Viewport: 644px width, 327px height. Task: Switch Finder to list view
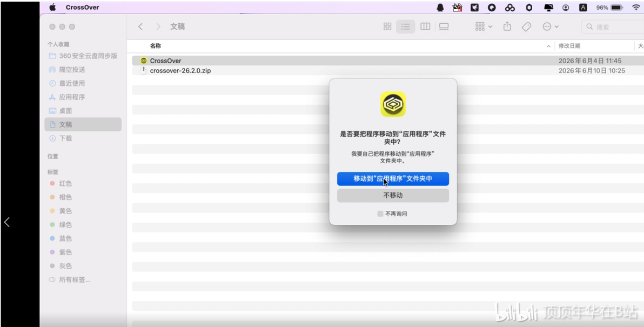406,26
